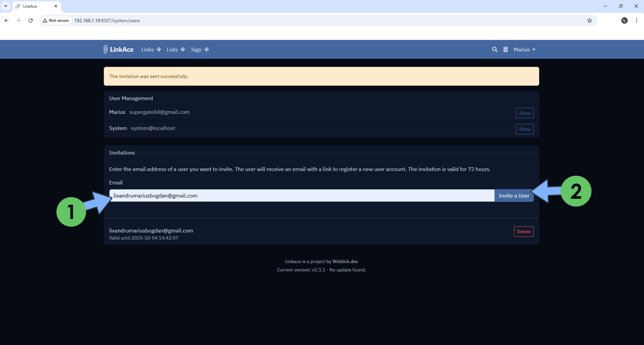The height and width of the screenshot is (345, 644).
Task: Open the search magnifier icon in navbar
Action: [x=495, y=49]
